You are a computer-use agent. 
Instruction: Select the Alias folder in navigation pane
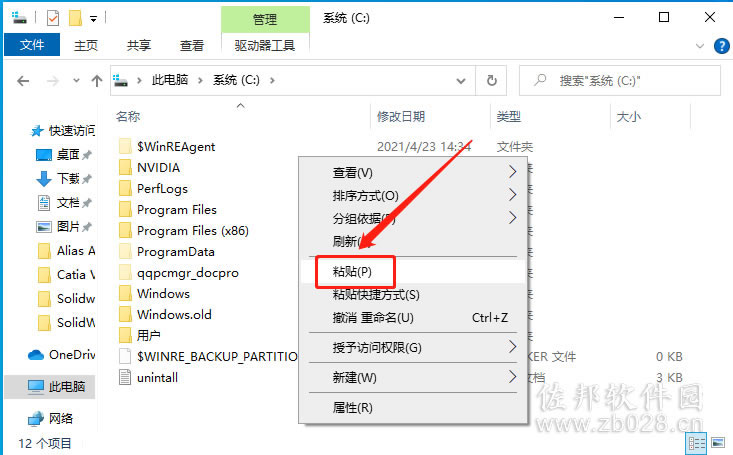tap(65, 251)
